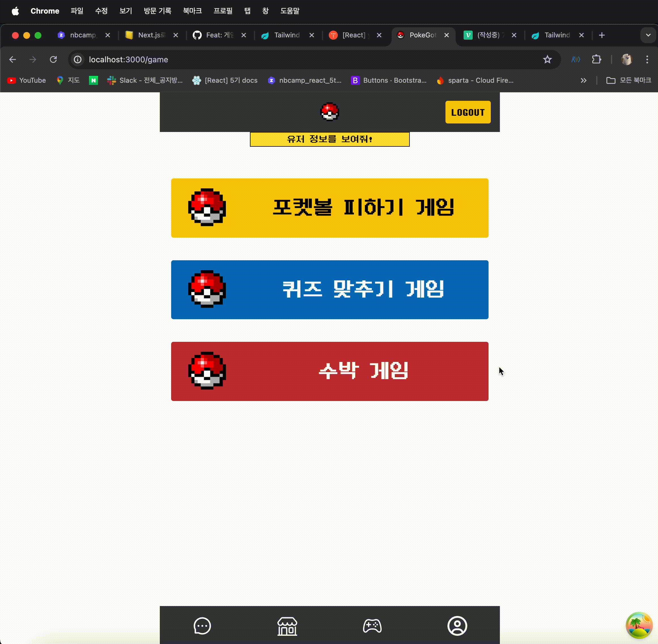
Task: Click the site information icon in address bar
Action: pyautogui.click(x=78, y=59)
